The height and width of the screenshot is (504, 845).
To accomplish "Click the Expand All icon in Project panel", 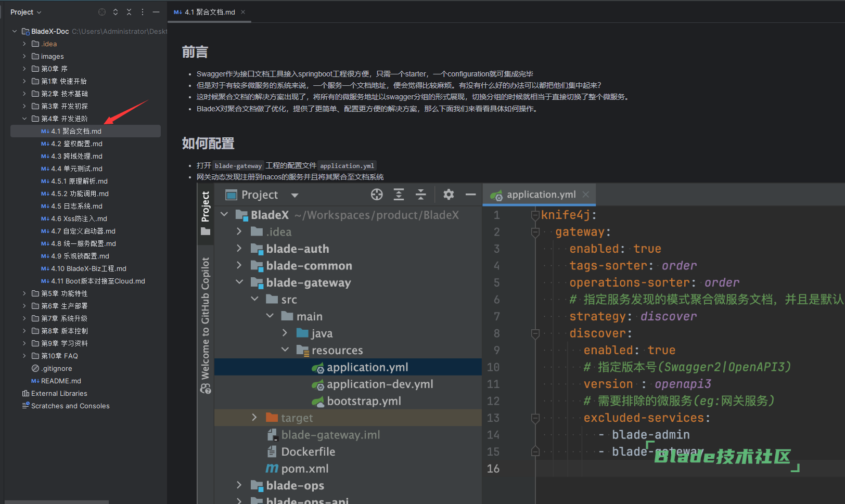I will tap(116, 12).
